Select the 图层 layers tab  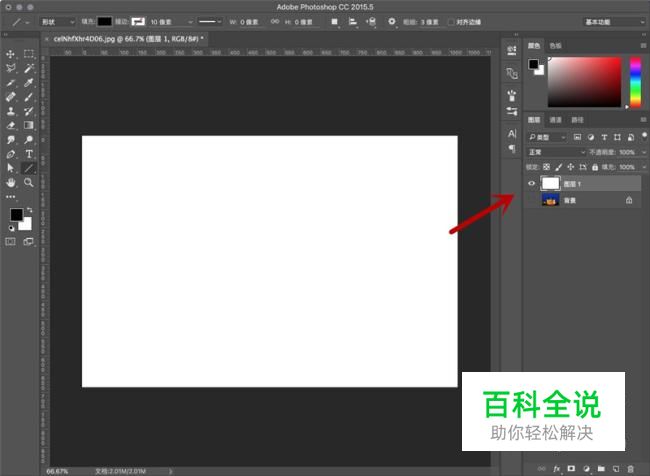click(x=534, y=120)
